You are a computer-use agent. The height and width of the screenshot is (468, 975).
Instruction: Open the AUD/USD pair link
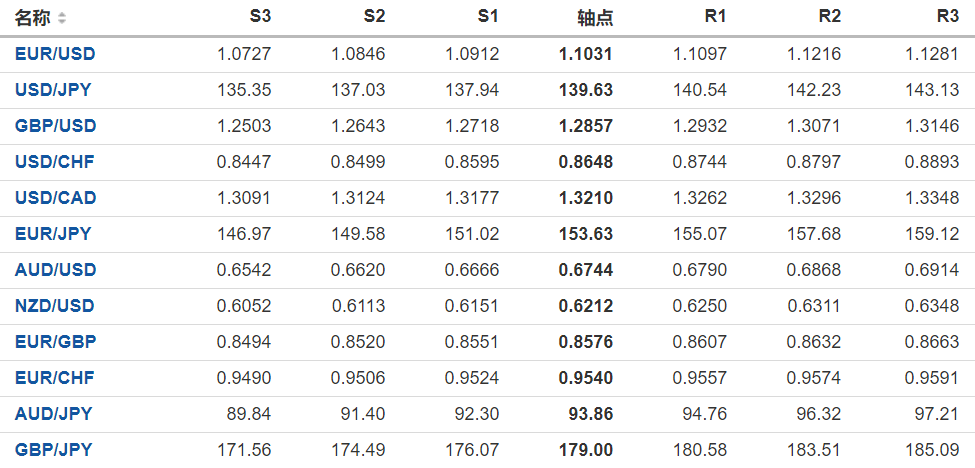pyautogui.click(x=56, y=270)
